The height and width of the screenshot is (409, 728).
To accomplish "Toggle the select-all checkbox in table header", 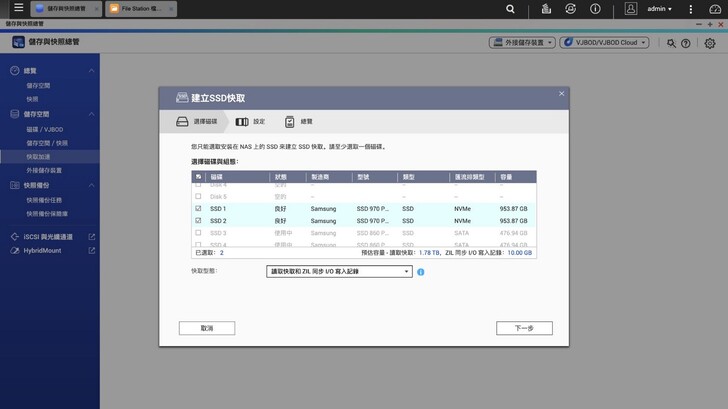I will [x=198, y=177].
